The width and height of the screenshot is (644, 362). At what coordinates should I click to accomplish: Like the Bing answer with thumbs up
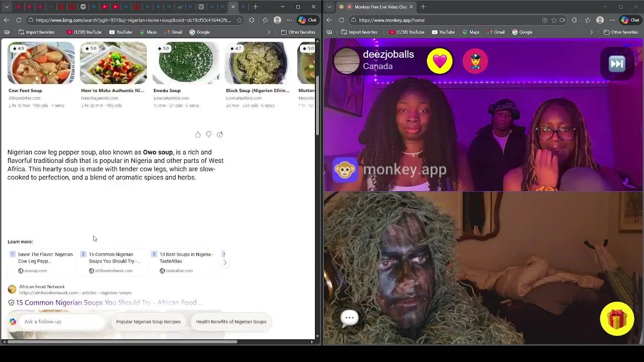tap(198, 134)
